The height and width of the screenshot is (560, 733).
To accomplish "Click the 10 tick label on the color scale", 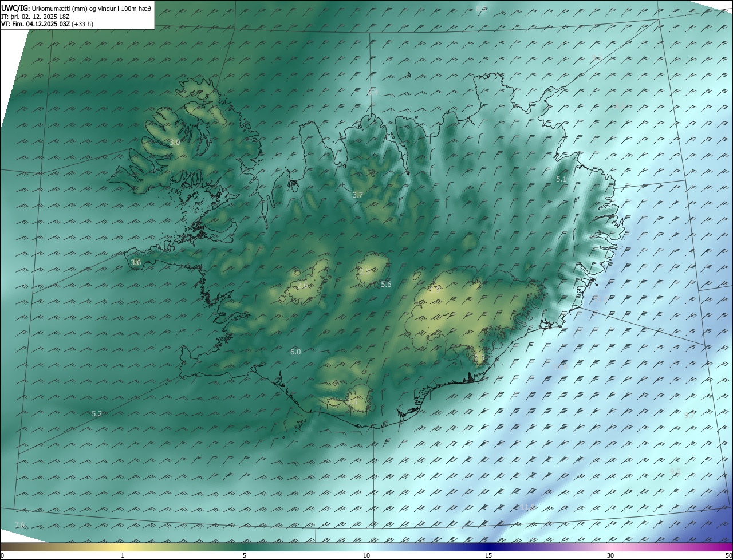I will (x=366, y=555).
